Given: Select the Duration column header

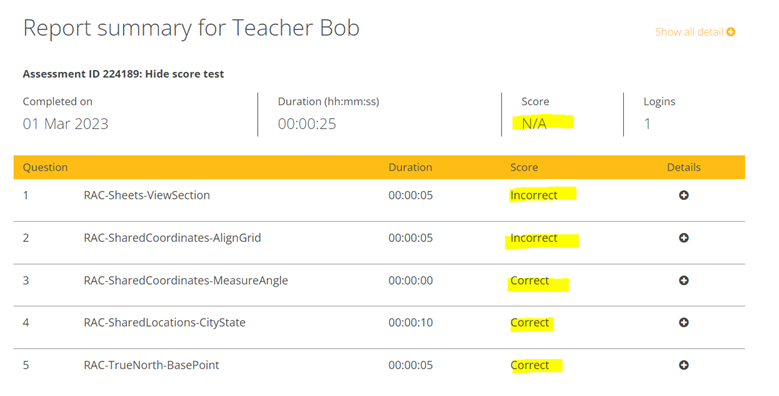Looking at the screenshot, I should tap(410, 167).
